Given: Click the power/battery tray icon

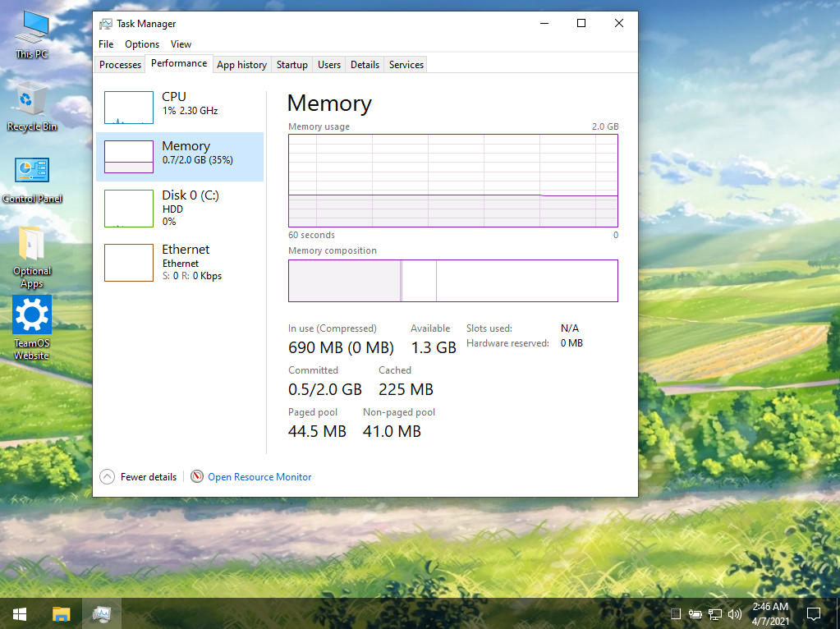Looking at the screenshot, I should click(695, 614).
